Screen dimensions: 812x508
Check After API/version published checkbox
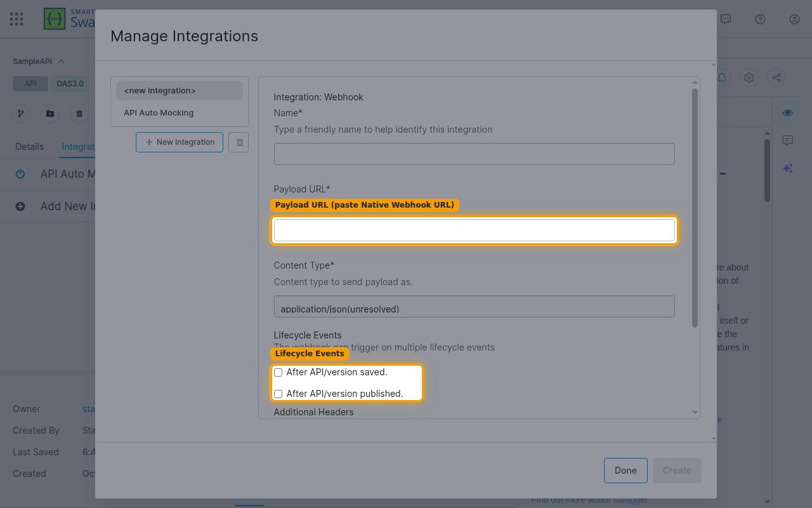(278, 394)
